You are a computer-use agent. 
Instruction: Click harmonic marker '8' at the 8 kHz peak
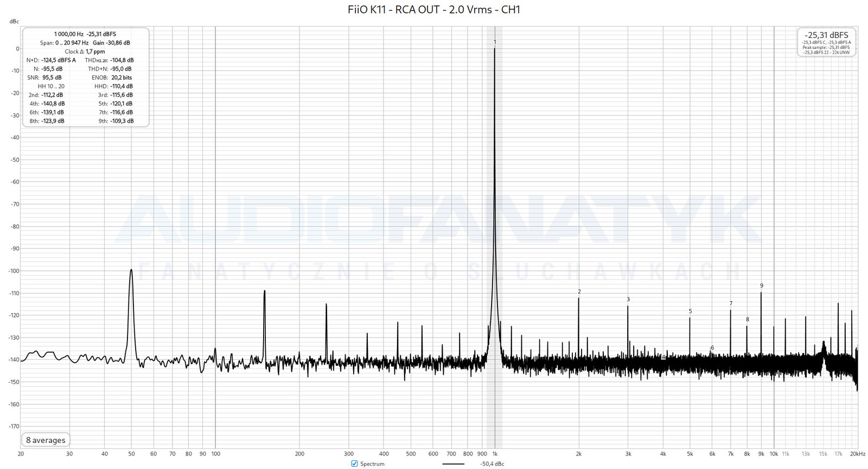pos(748,319)
